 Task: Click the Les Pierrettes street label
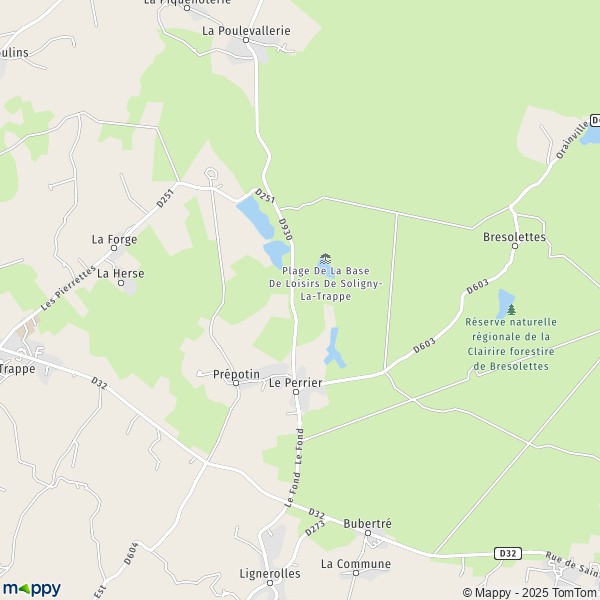pyautogui.click(x=68, y=288)
